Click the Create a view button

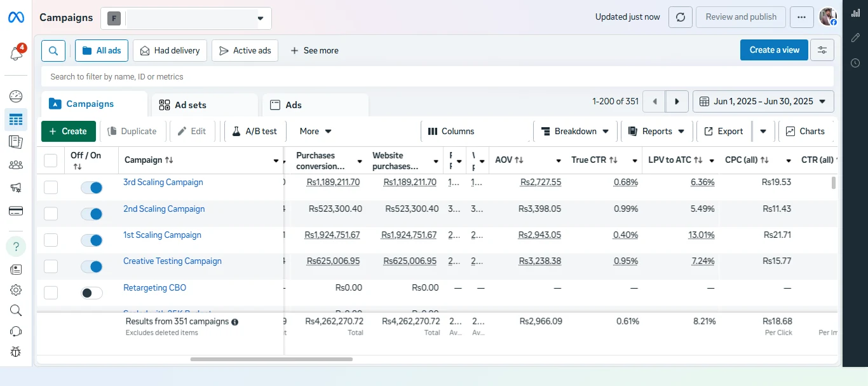(x=774, y=50)
